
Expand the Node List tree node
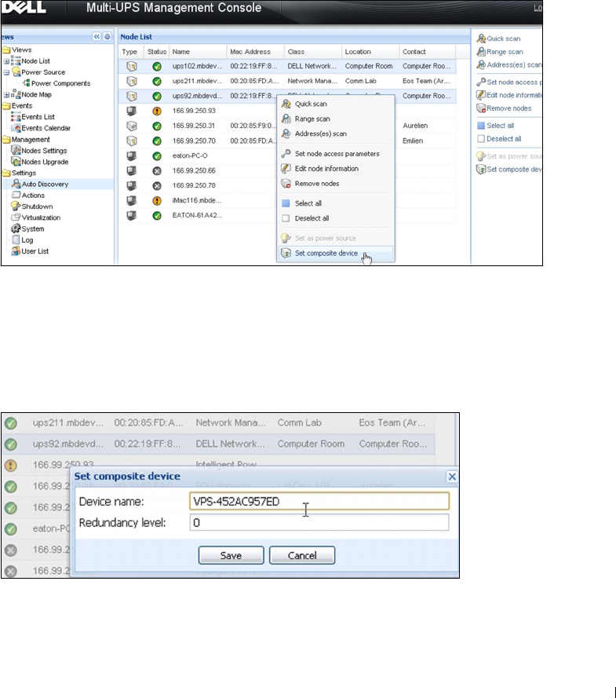click(x=7, y=61)
